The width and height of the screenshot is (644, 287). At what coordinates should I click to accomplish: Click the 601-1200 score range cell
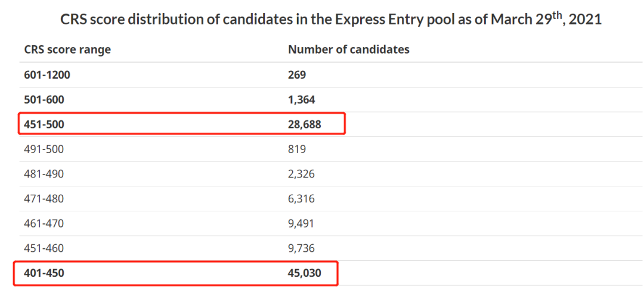coord(47,75)
